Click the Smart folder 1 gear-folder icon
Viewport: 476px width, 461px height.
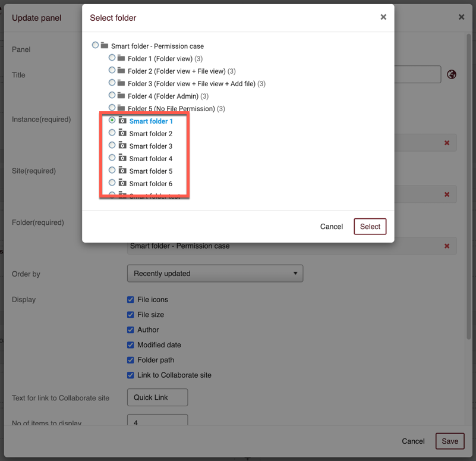pos(122,120)
